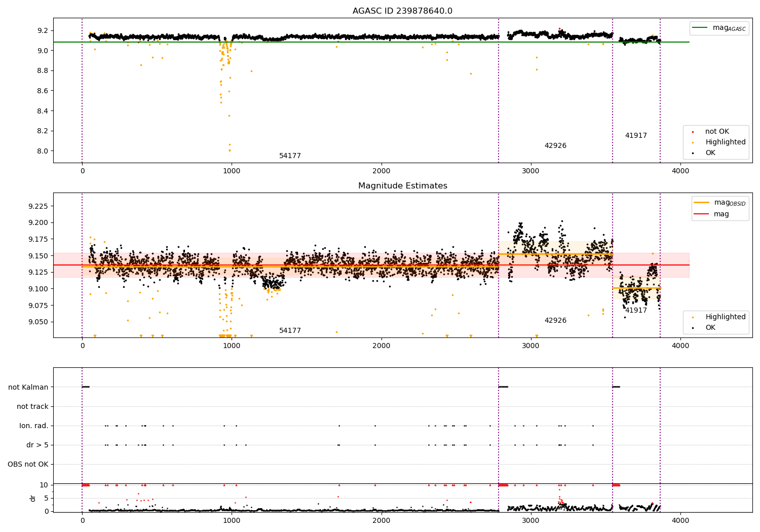The image size is (760, 532).
Task: Click the 'not OK' legend entry in top plot
Action: (717, 132)
